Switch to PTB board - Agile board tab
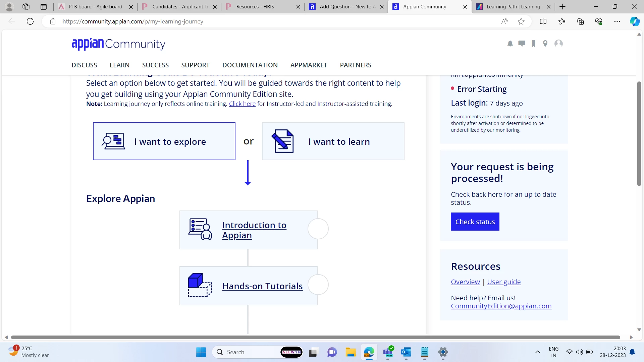The width and height of the screenshot is (644, 362). pyautogui.click(x=95, y=7)
